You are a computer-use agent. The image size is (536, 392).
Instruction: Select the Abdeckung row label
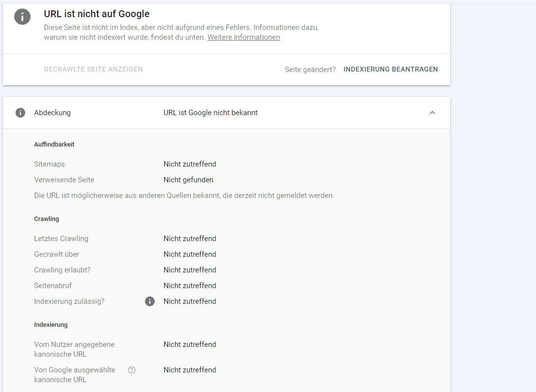(x=52, y=113)
